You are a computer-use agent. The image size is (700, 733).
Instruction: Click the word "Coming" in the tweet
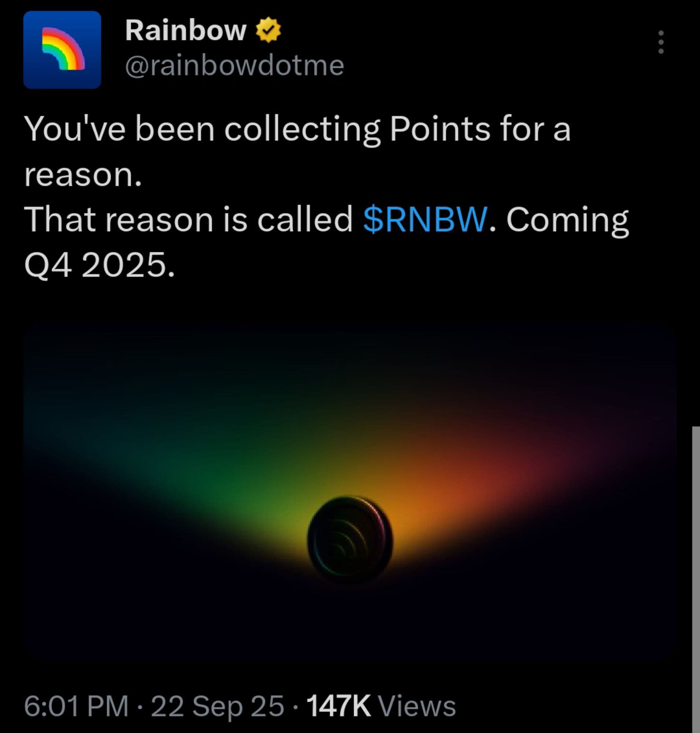(x=567, y=220)
